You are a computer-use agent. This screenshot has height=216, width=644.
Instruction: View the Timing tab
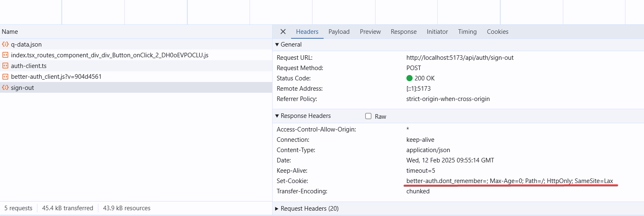pyautogui.click(x=467, y=32)
